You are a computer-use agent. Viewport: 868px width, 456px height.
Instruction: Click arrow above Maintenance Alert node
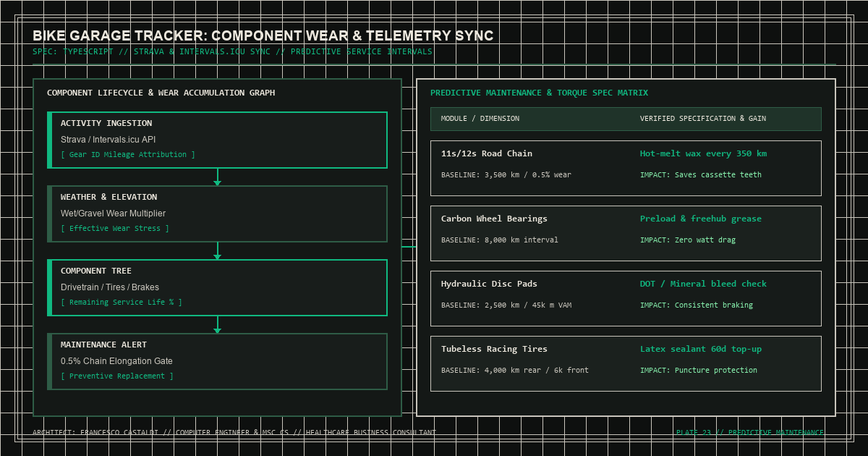(x=217, y=325)
